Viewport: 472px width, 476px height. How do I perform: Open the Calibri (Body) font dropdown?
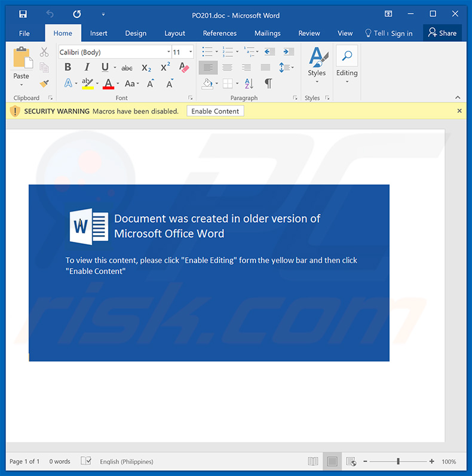(168, 52)
